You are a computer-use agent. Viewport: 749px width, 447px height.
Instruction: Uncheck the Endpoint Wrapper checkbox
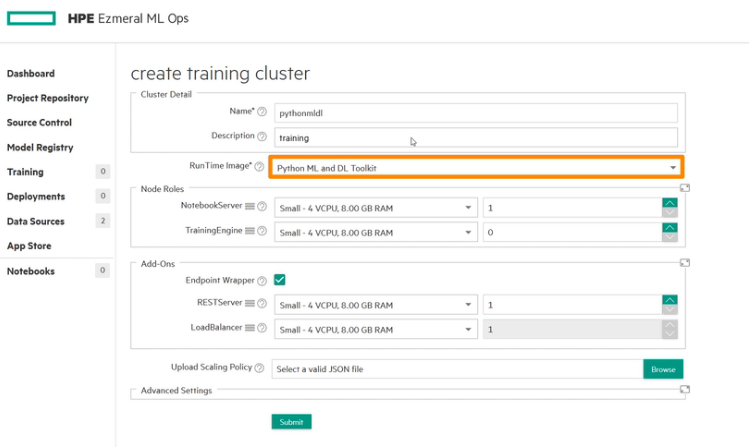[x=280, y=281]
